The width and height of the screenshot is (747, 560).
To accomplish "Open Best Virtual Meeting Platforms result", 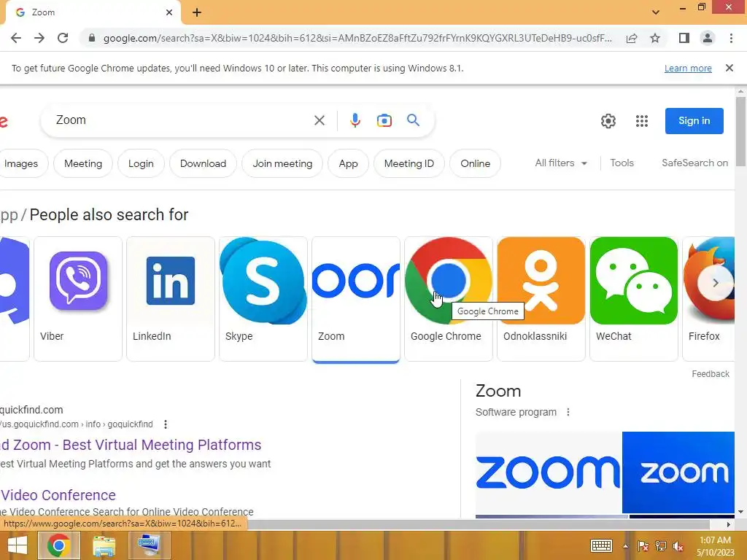I will click(x=131, y=445).
